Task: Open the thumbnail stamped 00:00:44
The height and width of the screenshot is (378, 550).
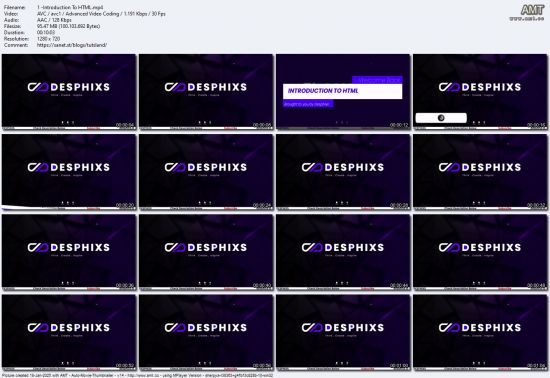Action: coord(343,252)
